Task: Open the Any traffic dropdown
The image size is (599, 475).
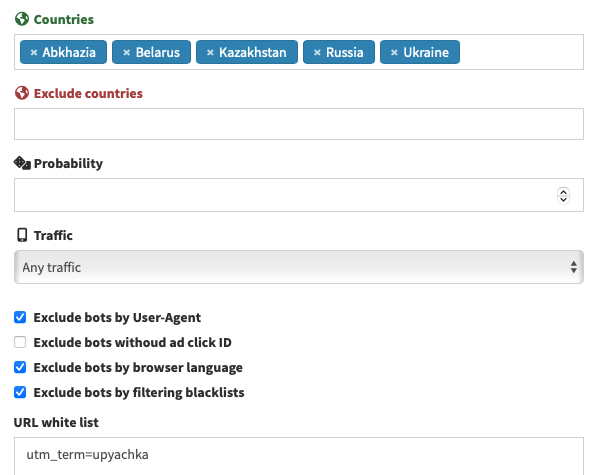Action: [x=299, y=267]
